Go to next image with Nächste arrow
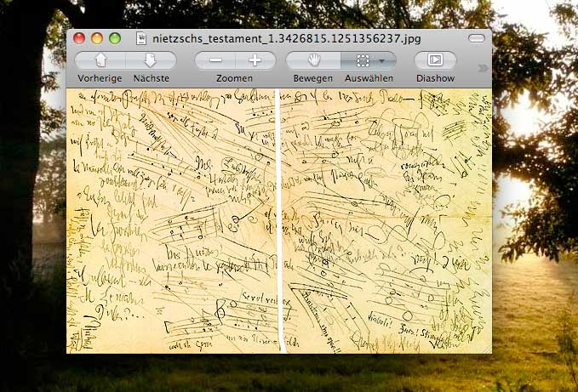This screenshot has width=578, height=392. tap(151, 60)
